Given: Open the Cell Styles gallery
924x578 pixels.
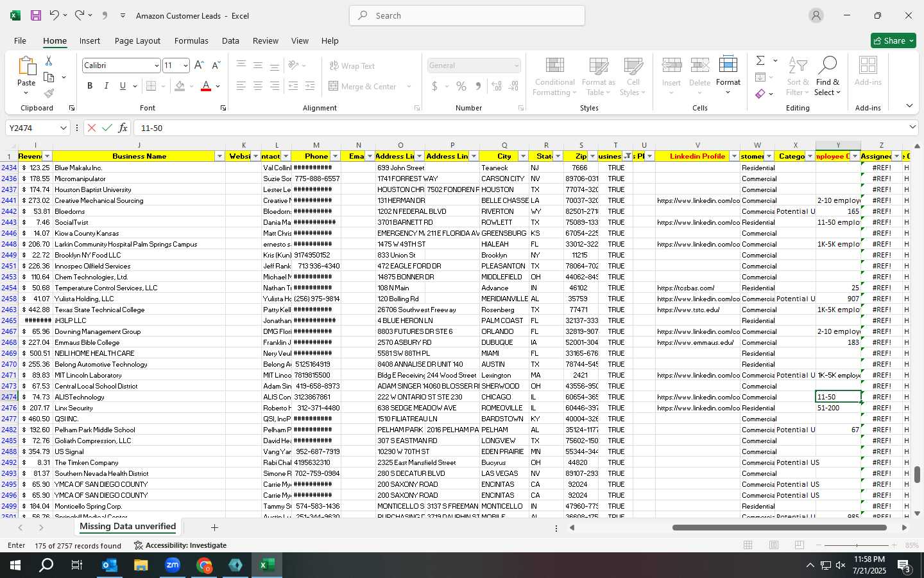Looking at the screenshot, I should pyautogui.click(x=633, y=76).
